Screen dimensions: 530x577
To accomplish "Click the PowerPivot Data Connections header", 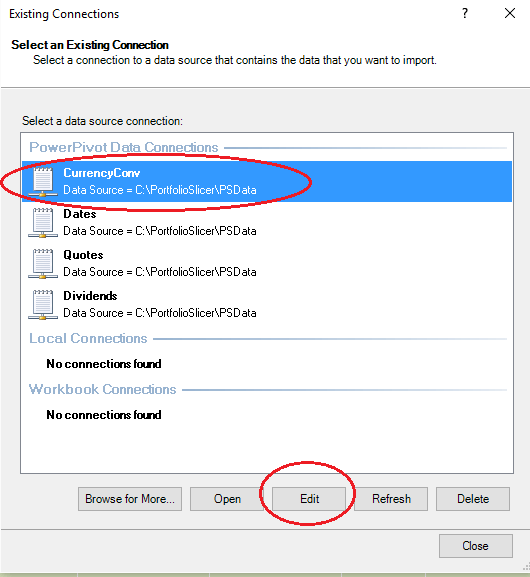I will (x=124, y=147).
